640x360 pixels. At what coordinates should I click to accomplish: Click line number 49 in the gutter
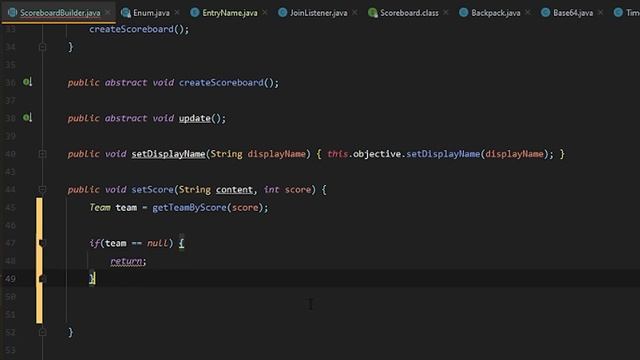coord(10,278)
